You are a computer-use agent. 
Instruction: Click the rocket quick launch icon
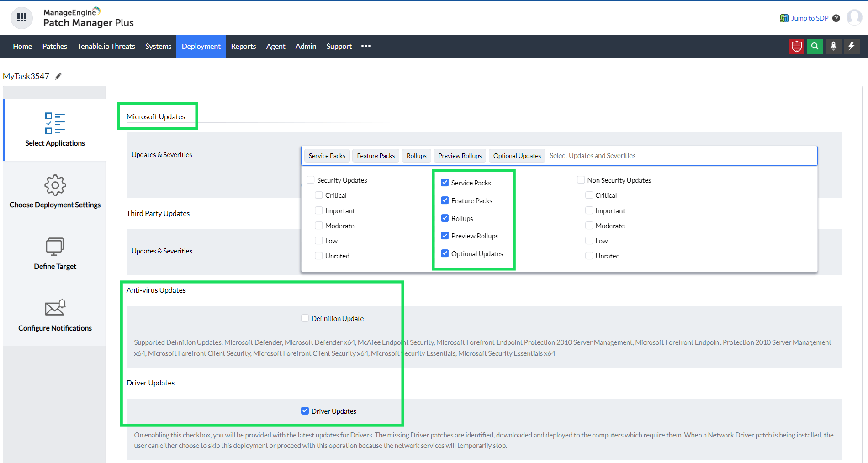[x=833, y=46]
